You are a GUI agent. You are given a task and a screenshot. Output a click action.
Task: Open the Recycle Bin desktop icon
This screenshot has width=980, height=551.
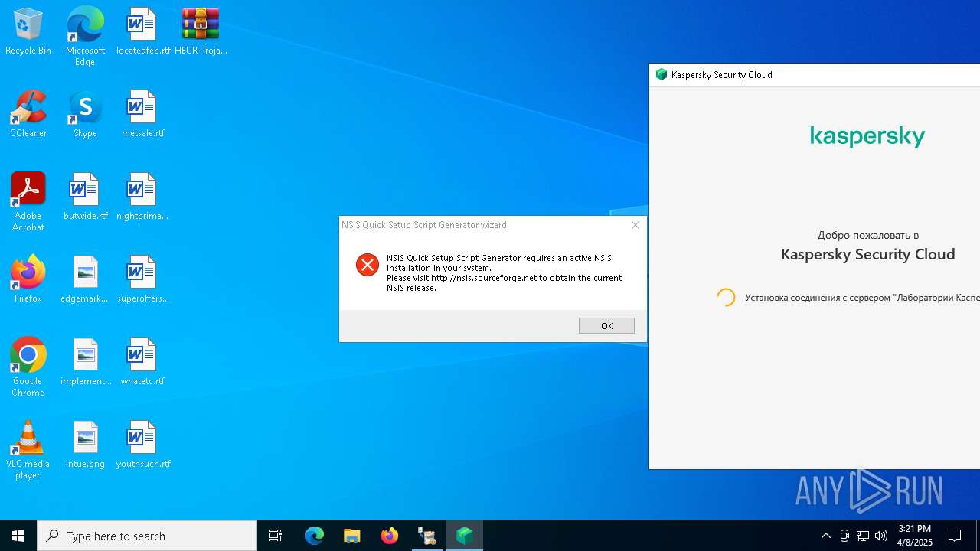[x=28, y=32]
